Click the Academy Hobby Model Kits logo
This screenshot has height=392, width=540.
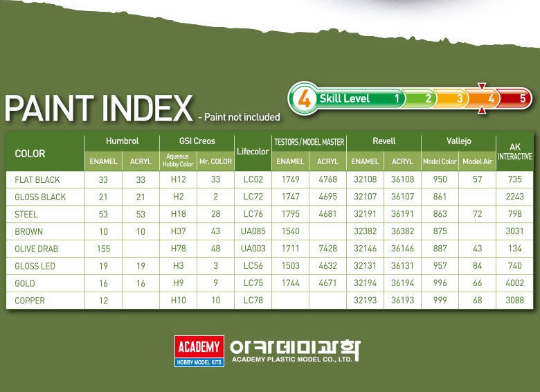[x=199, y=350]
